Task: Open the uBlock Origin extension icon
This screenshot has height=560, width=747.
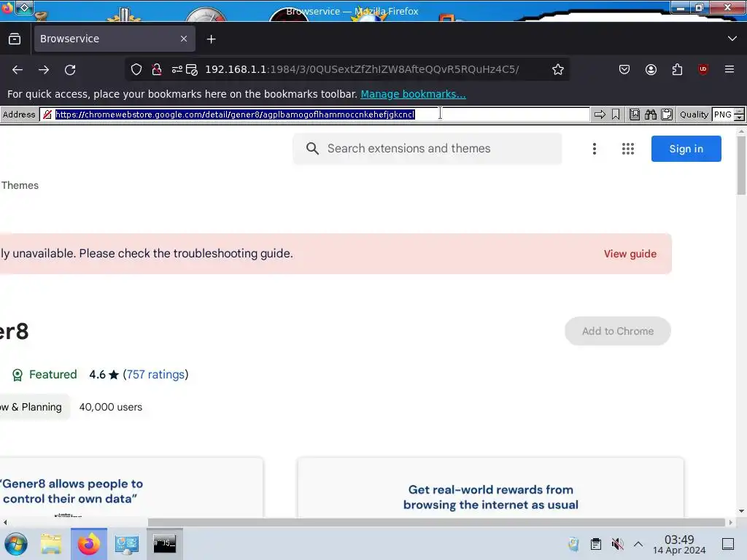Action: click(703, 69)
